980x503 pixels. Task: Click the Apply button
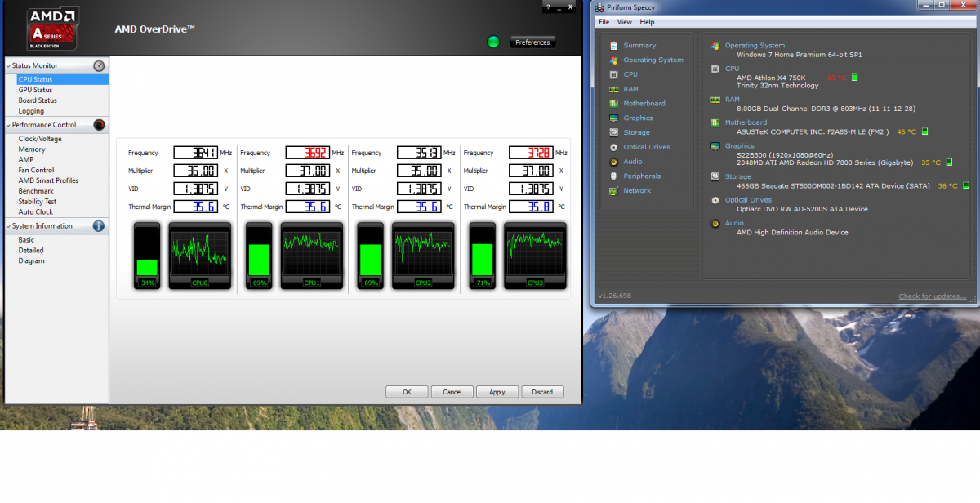(x=497, y=392)
